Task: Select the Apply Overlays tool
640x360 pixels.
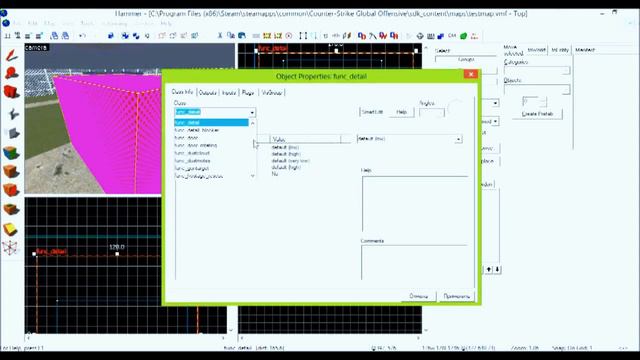Action: (x=11, y=209)
